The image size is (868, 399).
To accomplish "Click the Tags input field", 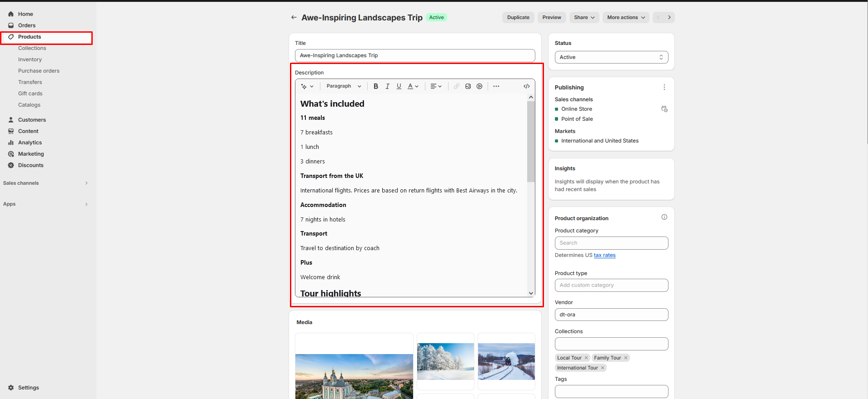I will click(611, 391).
